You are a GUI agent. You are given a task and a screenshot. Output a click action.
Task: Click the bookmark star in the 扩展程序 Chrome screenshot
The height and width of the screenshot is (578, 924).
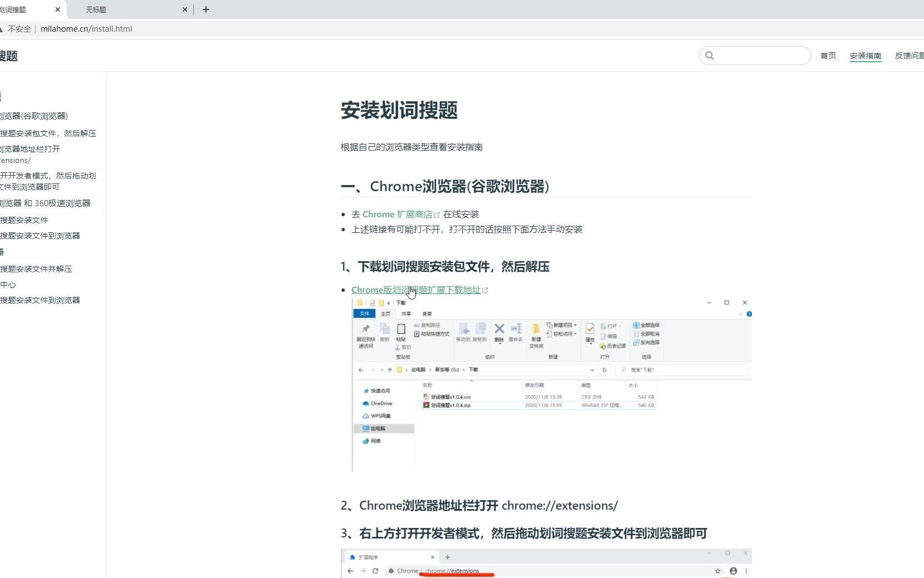point(717,571)
